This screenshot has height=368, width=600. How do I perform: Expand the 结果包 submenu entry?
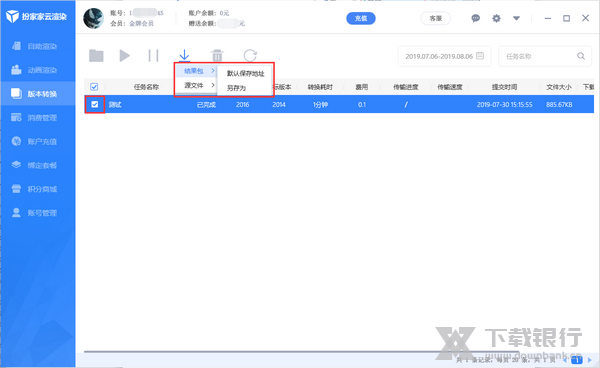pyautogui.click(x=196, y=71)
